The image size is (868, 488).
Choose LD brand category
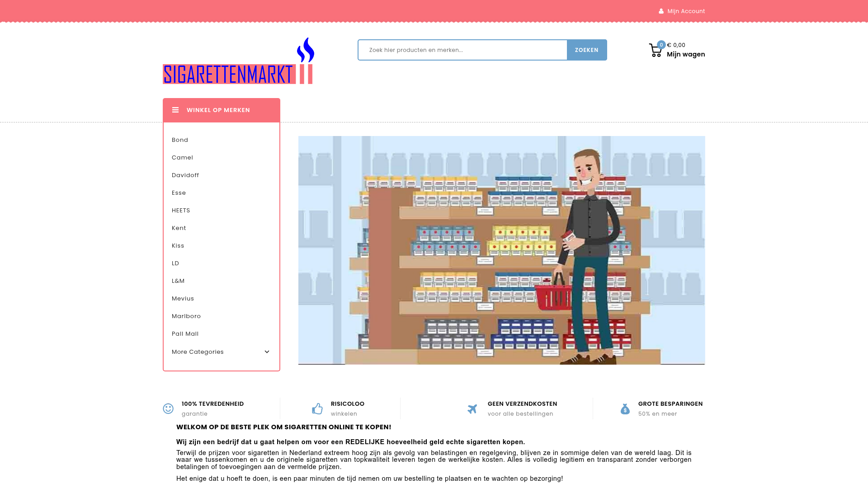175,263
